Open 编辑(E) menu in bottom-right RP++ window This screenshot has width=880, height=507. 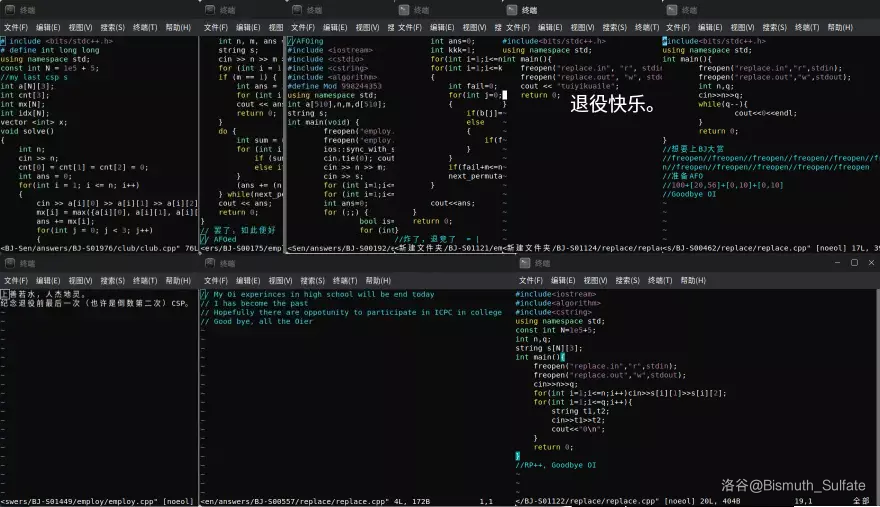pos(564,280)
